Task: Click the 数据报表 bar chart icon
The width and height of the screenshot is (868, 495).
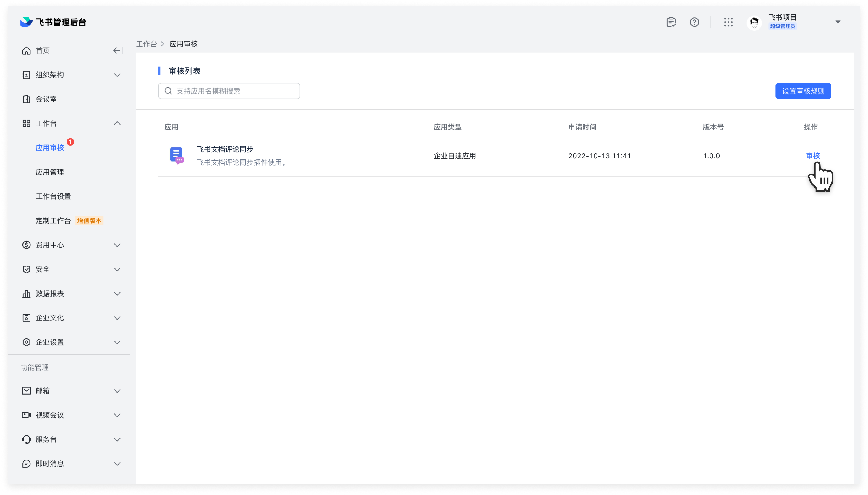Action: 27,293
